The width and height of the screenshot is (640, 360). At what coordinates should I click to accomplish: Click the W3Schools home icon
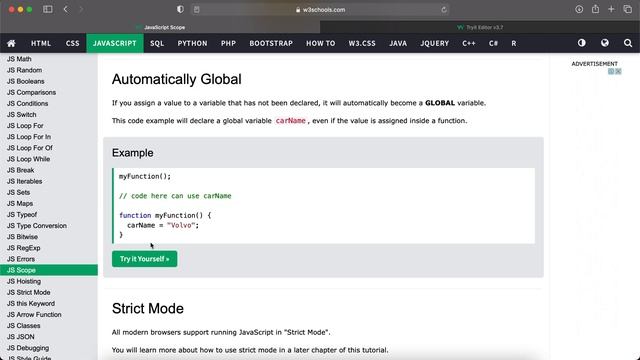point(11,43)
